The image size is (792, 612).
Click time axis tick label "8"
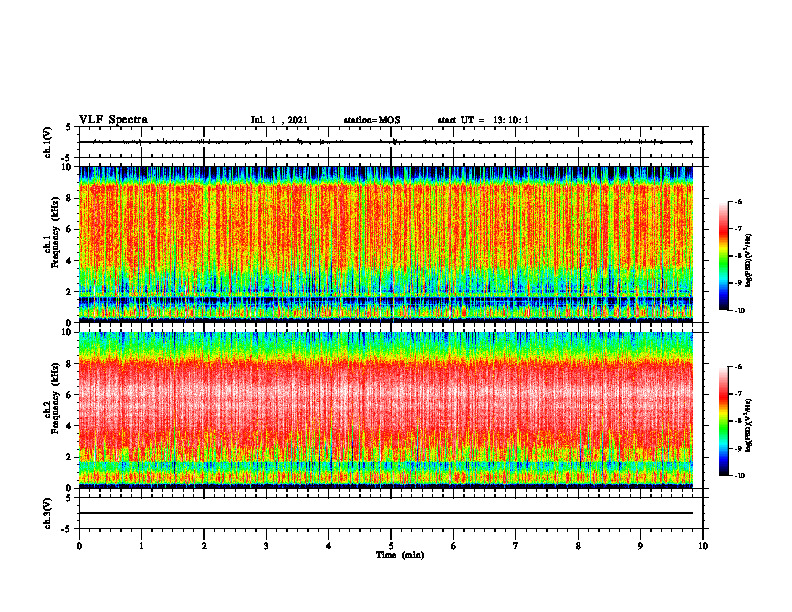pos(578,546)
